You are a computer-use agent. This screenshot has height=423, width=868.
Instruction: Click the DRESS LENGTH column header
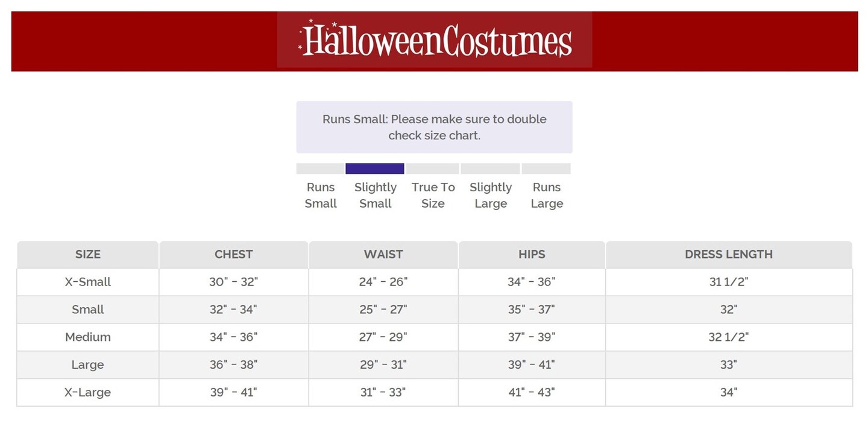click(x=728, y=255)
